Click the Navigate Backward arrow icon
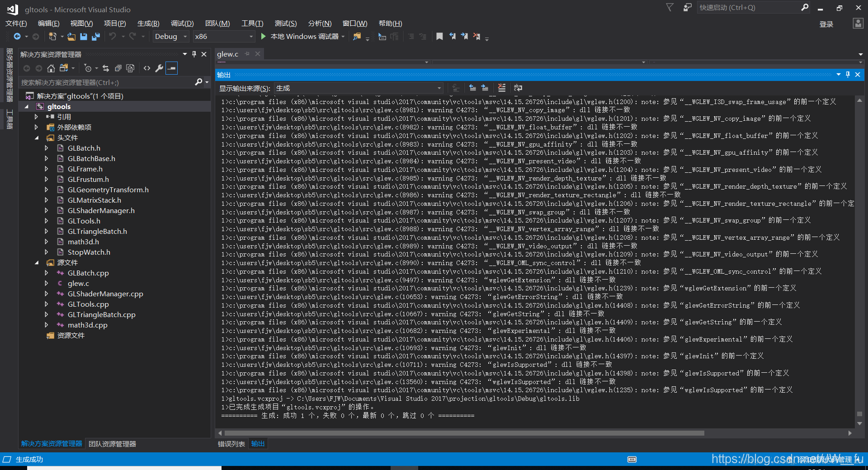 click(17, 36)
